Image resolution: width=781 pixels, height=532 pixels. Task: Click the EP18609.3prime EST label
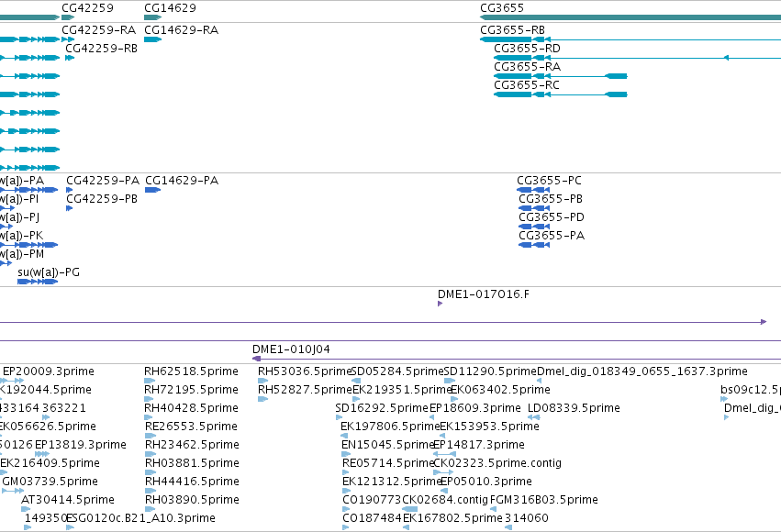coord(475,408)
